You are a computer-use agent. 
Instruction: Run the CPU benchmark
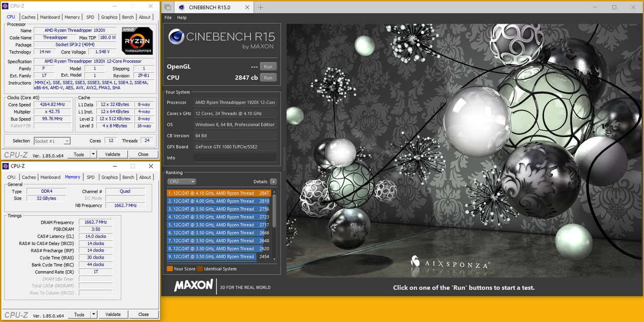(x=268, y=77)
